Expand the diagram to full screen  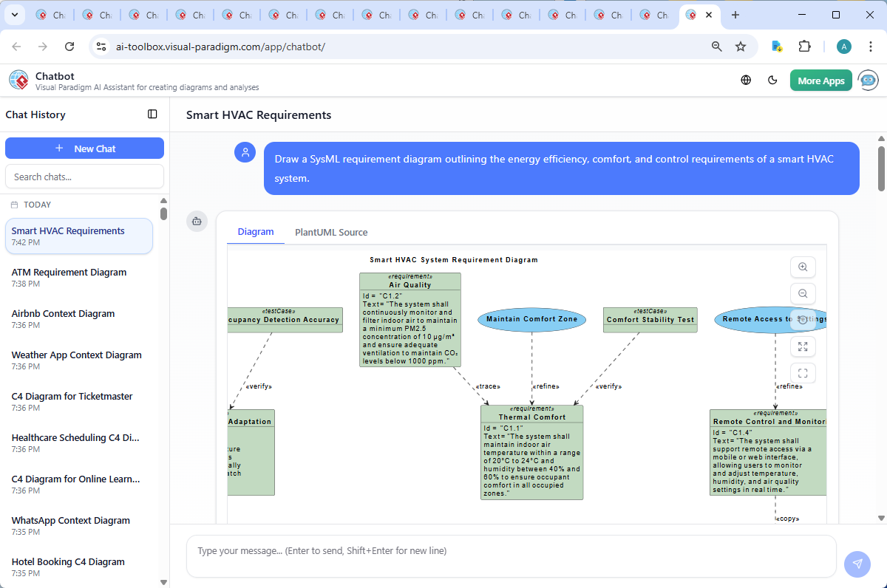(x=803, y=346)
